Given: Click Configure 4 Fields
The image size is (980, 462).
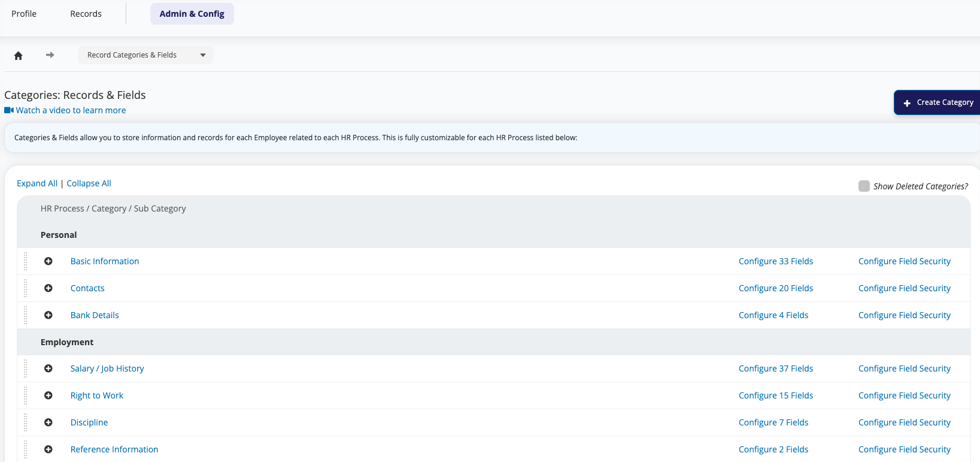Looking at the screenshot, I should pos(773,315).
